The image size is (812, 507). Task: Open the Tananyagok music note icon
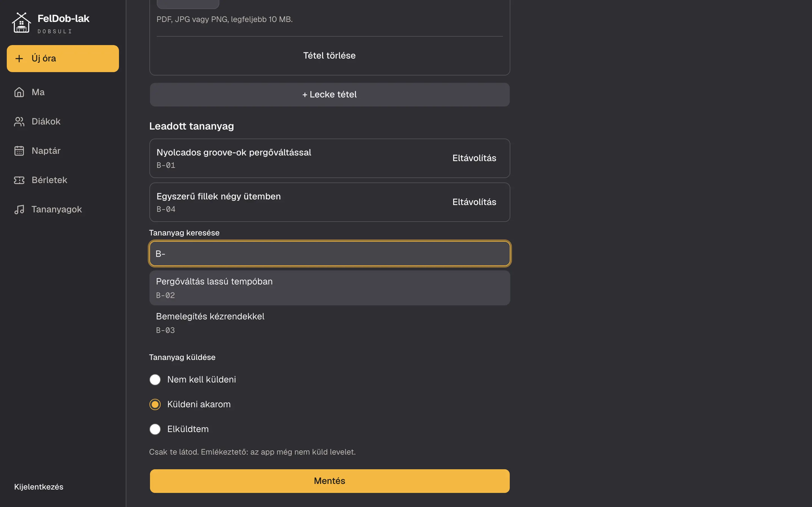tap(19, 209)
